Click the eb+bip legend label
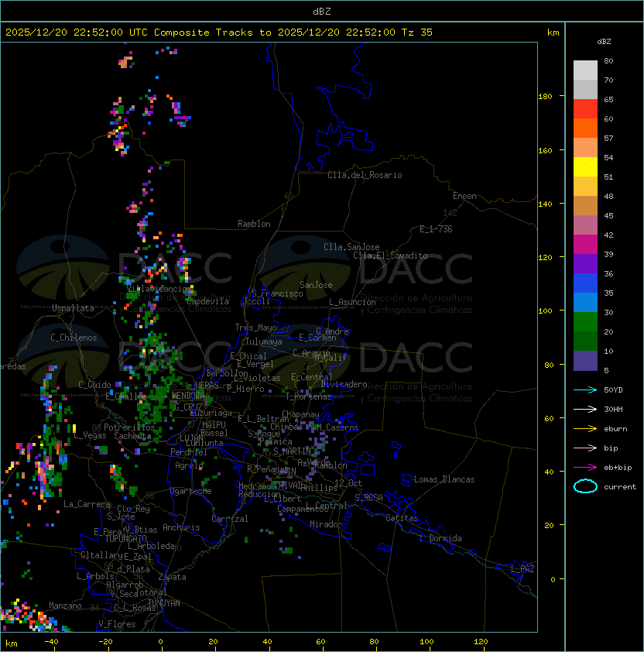 click(618, 468)
